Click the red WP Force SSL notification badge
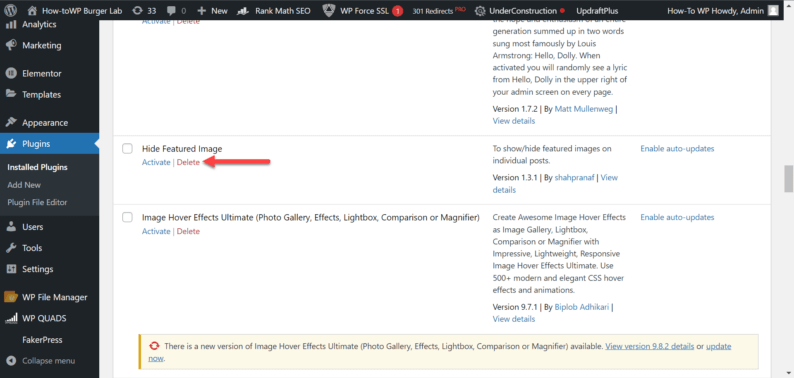The height and width of the screenshot is (378, 794). [398, 10]
